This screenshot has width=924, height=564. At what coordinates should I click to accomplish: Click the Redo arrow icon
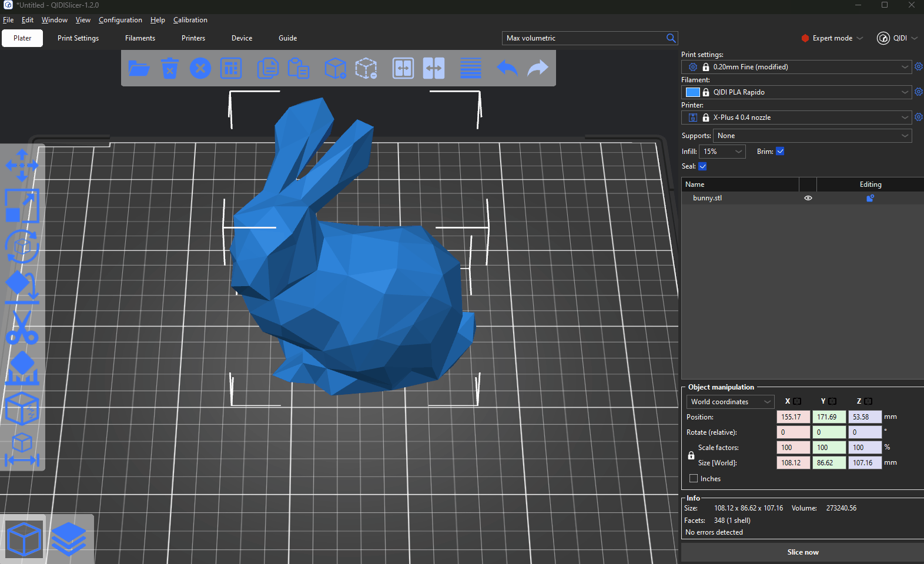point(538,68)
